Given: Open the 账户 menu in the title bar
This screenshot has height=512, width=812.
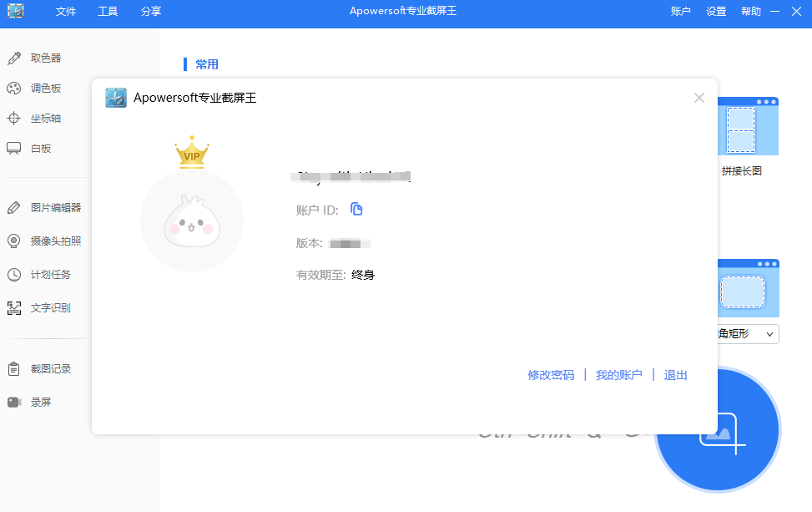Looking at the screenshot, I should click(680, 12).
